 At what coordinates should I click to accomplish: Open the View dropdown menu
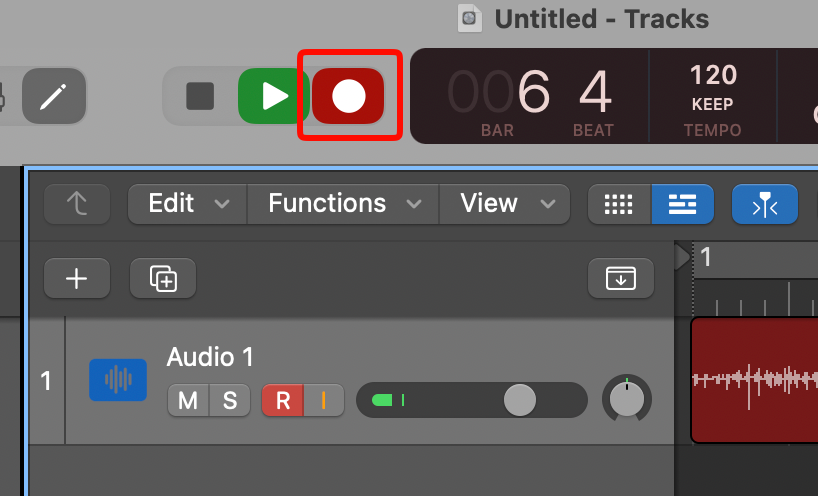(x=504, y=204)
